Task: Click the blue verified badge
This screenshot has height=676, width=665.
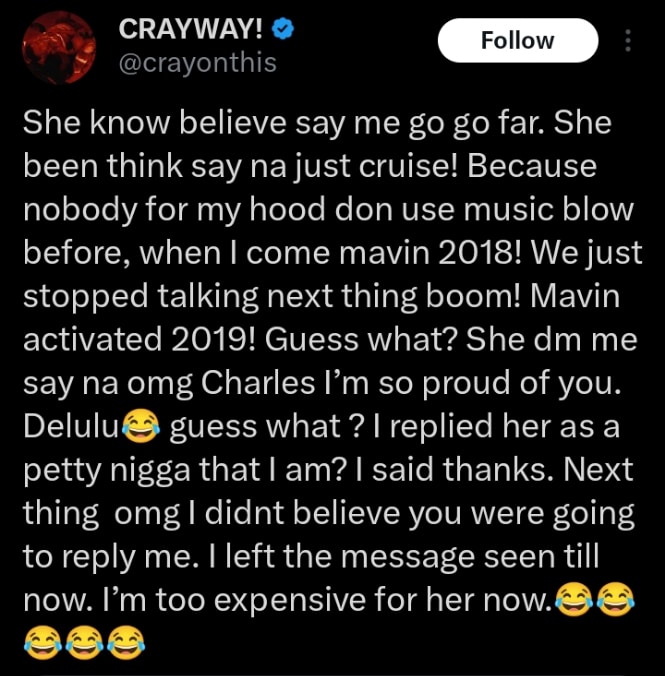Action: [283, 30]
